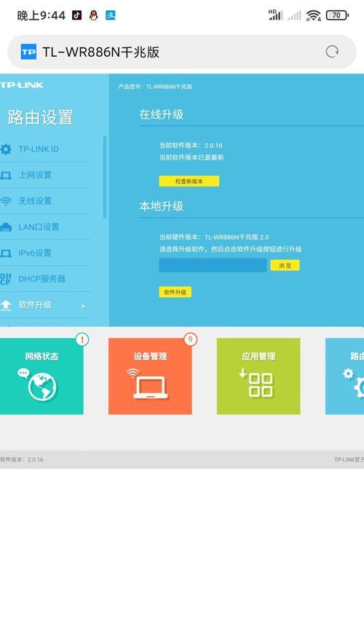
Task: Tap the HD signal strength icon
Action: (275, 15)
